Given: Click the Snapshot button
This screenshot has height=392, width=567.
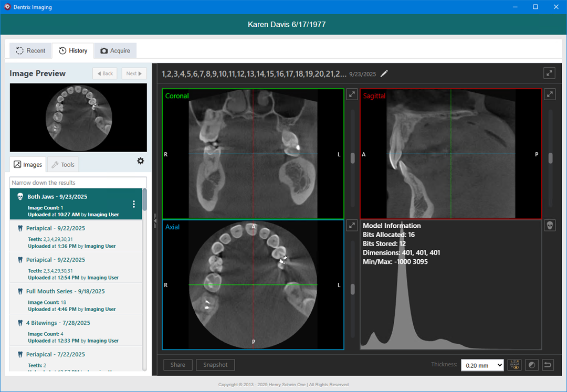Looking at the screenshot, I should click(215, 365).
